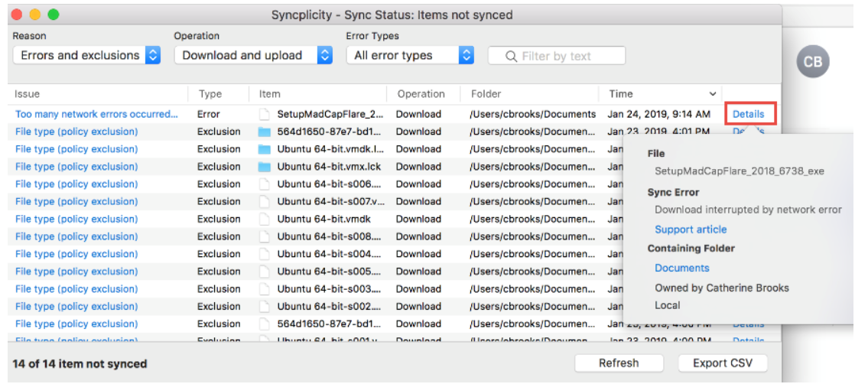Click the Jan 24, 2019, 9:14 AM time cell
The height and width of the screenshot is (384, 868).
[x=658, y=114]
